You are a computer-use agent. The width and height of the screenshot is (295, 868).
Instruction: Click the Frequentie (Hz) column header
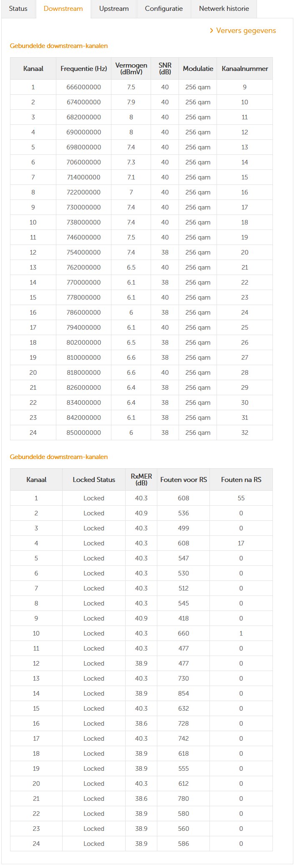tap(83, 68)
